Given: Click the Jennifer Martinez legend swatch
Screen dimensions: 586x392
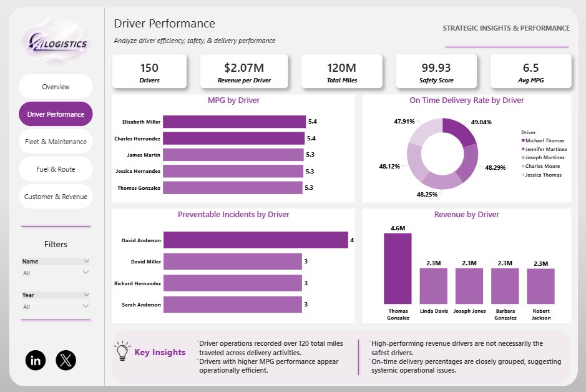Looking at the screenshot, I should click(x=523, y=149).
